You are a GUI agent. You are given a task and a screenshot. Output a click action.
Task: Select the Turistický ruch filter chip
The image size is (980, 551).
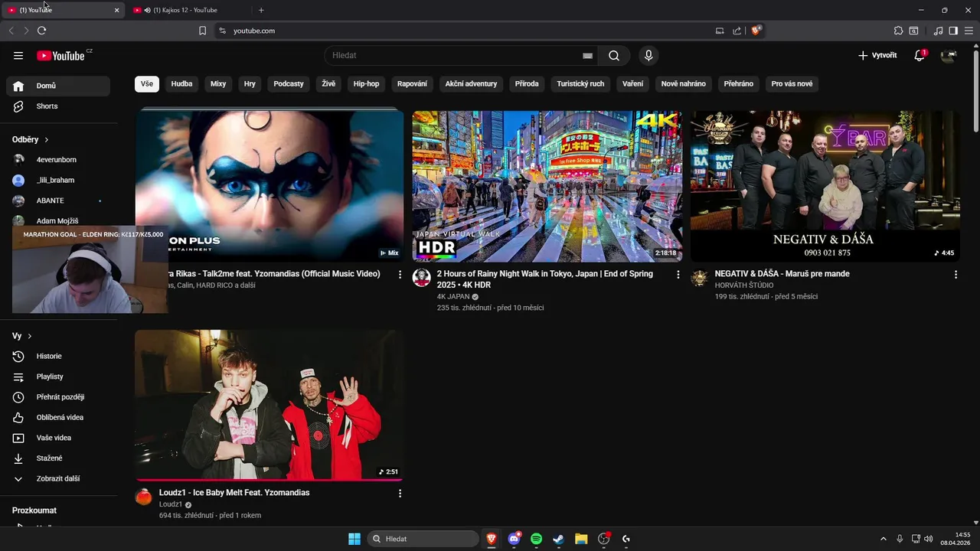pos(580,83)
